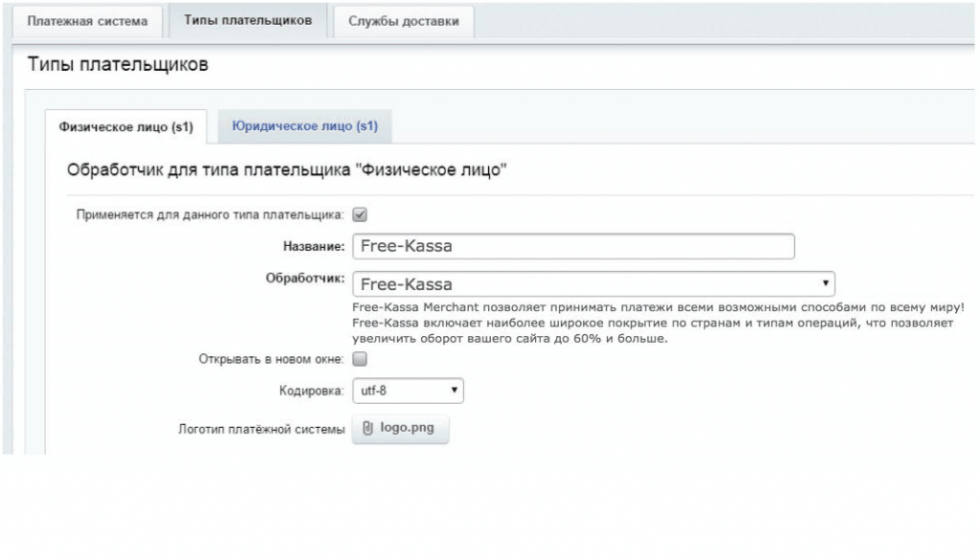Click the paperclip icon next to logo.png
Viewport: 980px width, 560px height.
(367, 428)
